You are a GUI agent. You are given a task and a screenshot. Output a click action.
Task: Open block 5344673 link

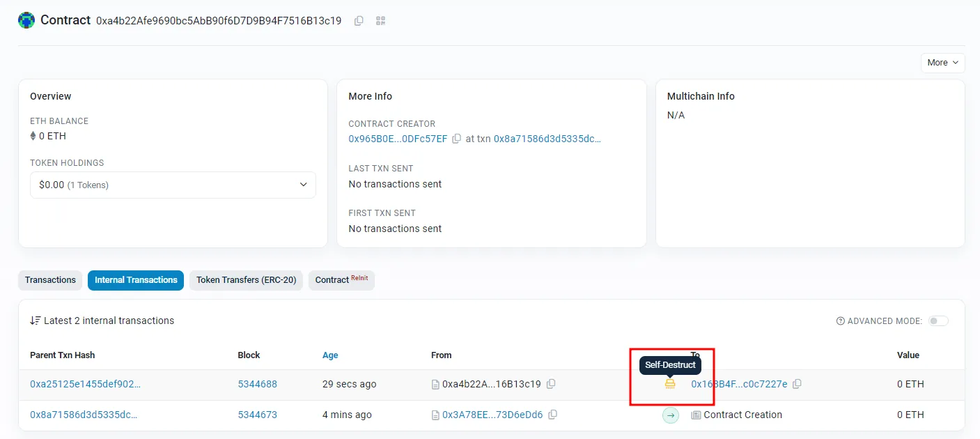[x=258, y=415]
